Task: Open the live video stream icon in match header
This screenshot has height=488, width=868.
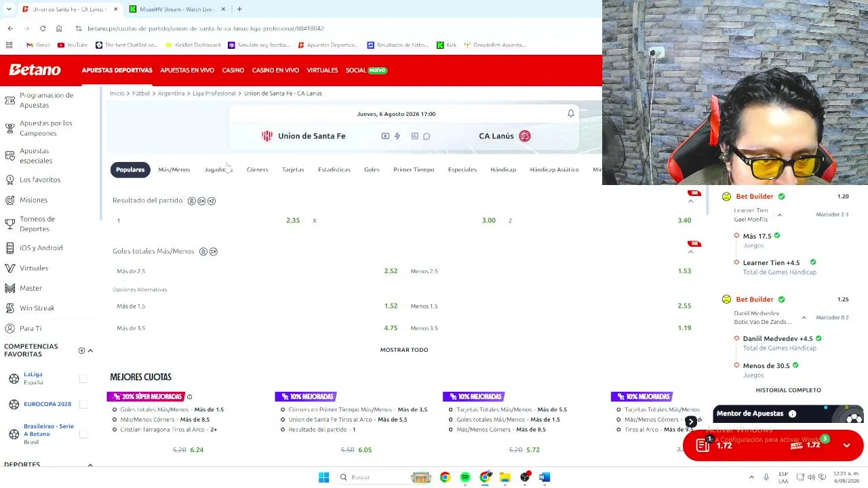Action: pos(385,136)
